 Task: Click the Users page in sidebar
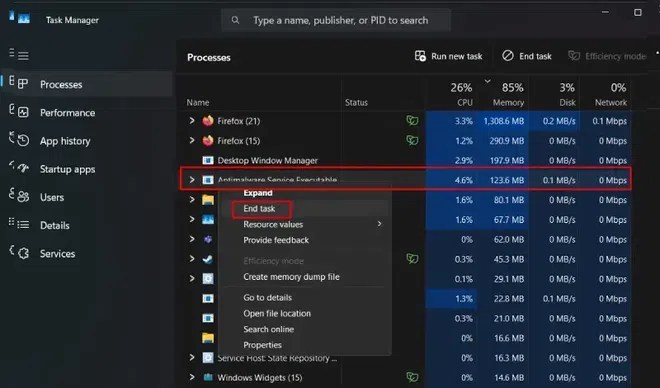click(52, 197)
